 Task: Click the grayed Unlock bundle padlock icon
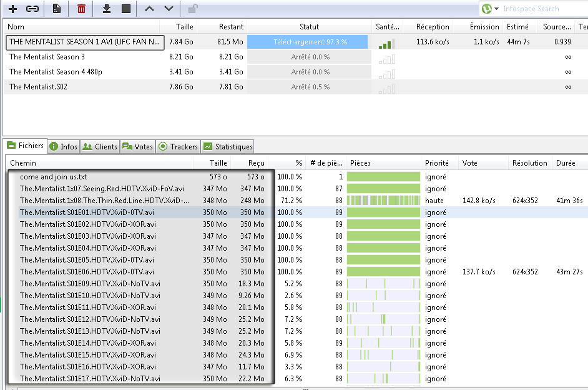click(193, 9)
